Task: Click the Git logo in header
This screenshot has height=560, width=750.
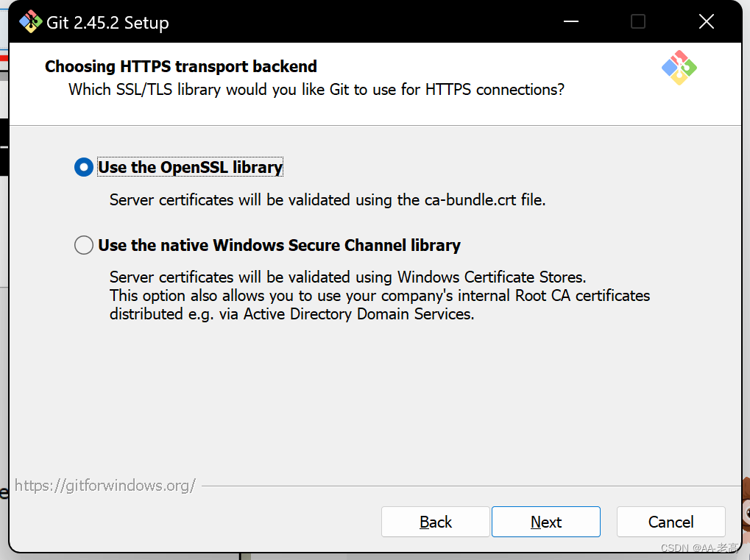Action: click(679, 68)
